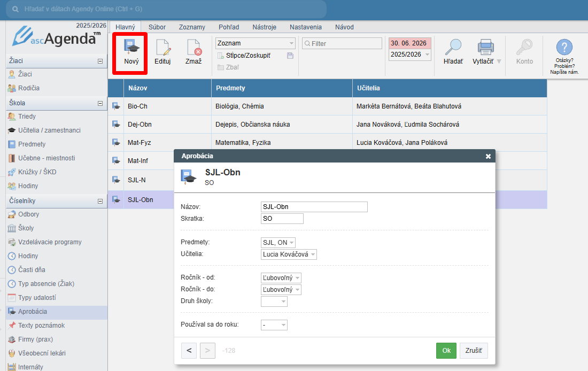Open Typy udalostí item
Screen dimensions: 588x371
[x=37, y=297]
